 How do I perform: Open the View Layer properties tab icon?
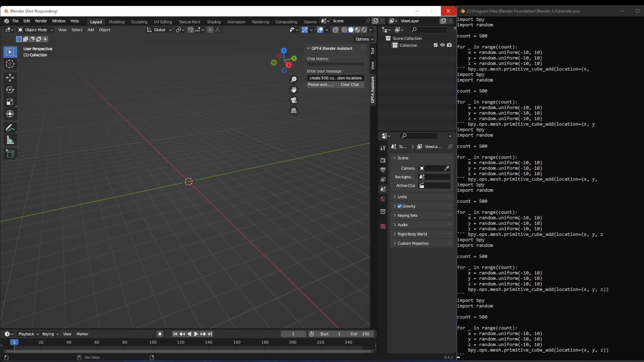point(383,180)
